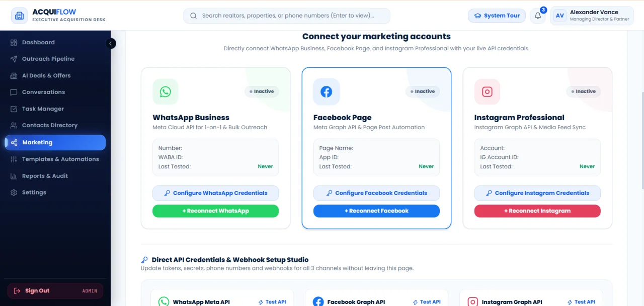Test API for Instagram Graph API
The width and height of the screenshot is (644, 306).
coord(581,302)
